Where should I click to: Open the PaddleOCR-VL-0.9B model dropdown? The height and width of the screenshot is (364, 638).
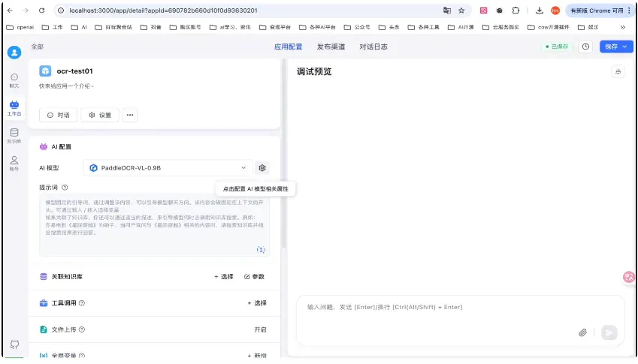pyautogui.click(x=168, y=168)
